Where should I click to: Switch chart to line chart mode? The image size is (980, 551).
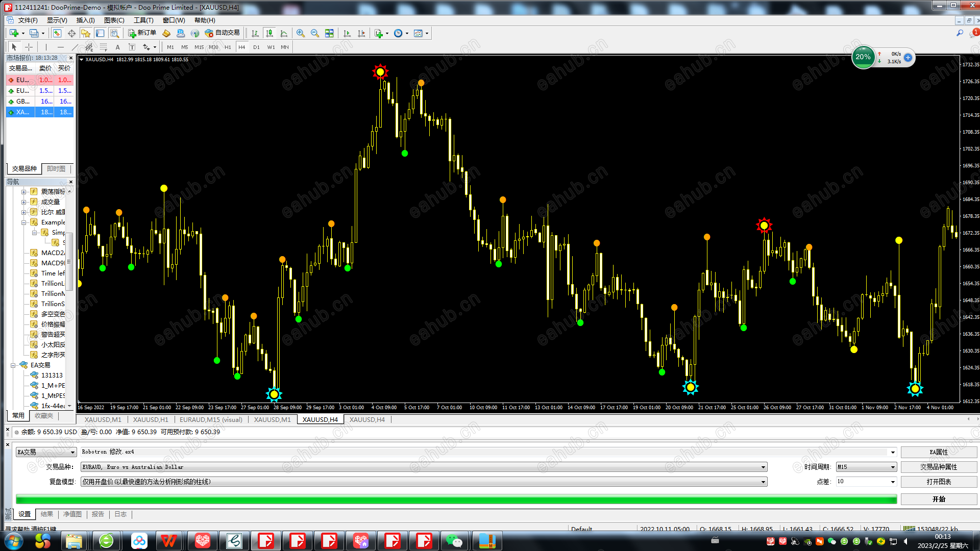[x=284, y=33]
